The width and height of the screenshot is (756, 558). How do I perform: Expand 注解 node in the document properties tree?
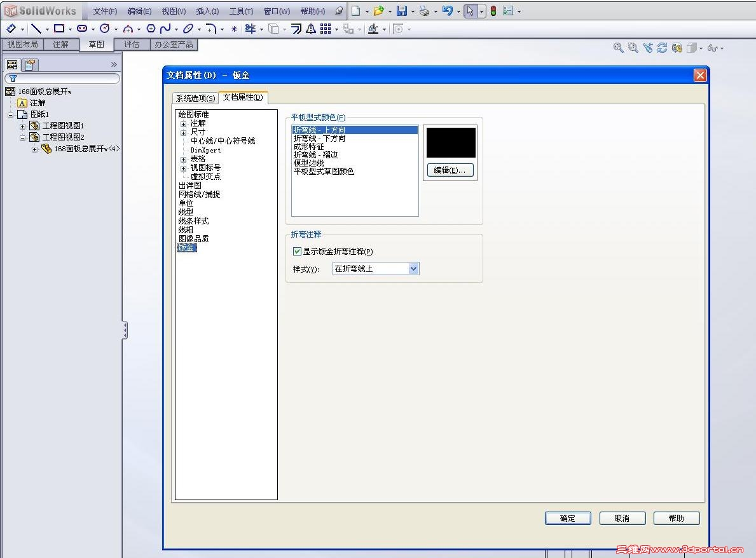(x=183, y=124)
